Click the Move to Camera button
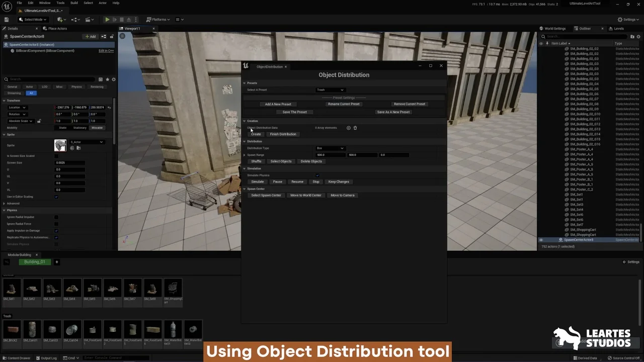Screen dimensions: 644x362 pyautogui.click(x=342, y=195)
